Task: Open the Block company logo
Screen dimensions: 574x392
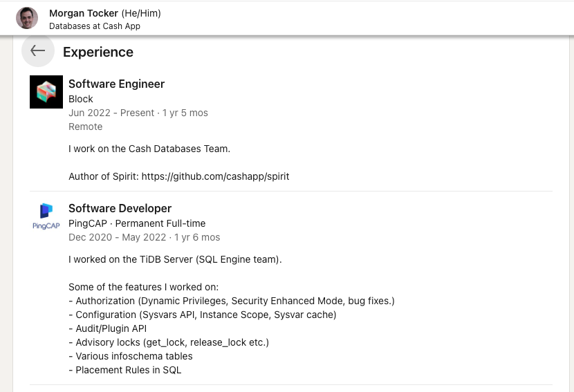Action: pyautogui.click(x=46, y=92)
